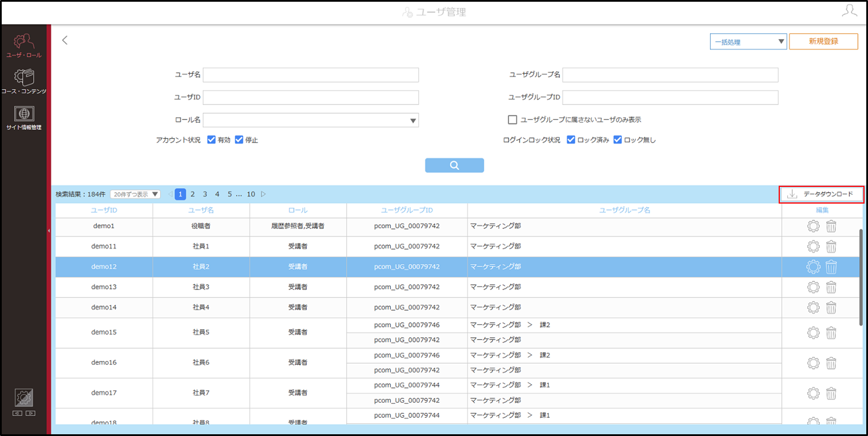Screen dimensions: 868x436
Task: Select current page 1 in pagination
Action: tap(180, 194)
